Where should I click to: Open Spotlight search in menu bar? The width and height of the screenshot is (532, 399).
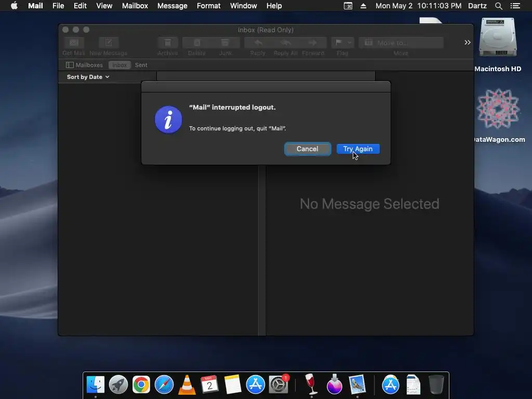tap(498, 6)
